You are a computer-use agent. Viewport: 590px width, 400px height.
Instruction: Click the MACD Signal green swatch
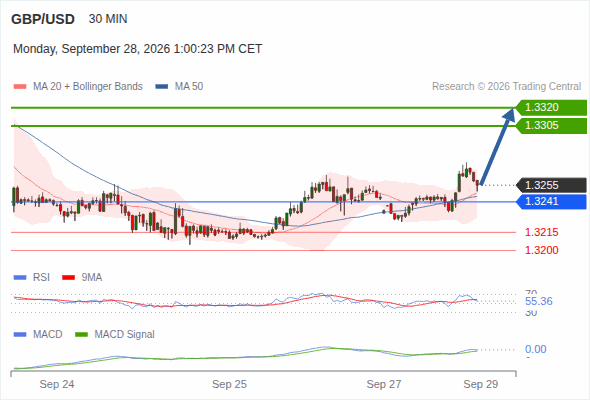pos(81,335)
